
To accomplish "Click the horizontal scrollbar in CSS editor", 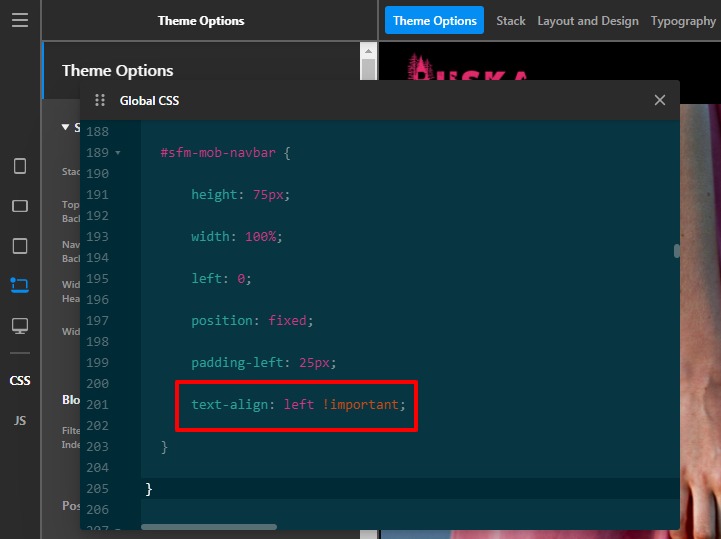I will pyautogui.click(x=209, y=527).
